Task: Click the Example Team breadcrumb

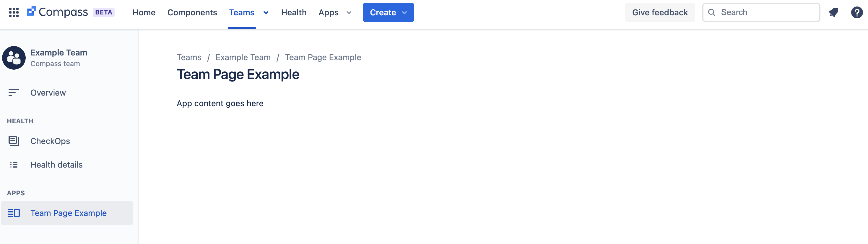Action: point(243,57)
